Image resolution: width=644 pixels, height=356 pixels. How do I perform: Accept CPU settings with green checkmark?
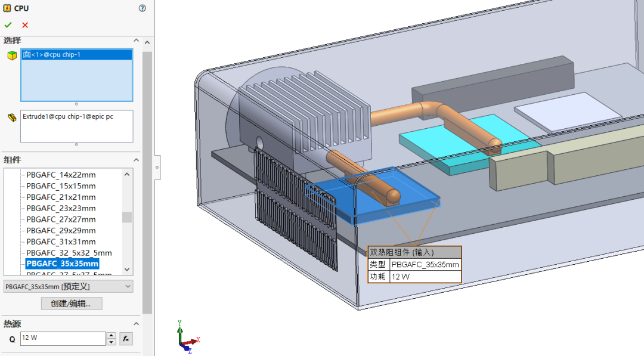click(x=8, y=24)
